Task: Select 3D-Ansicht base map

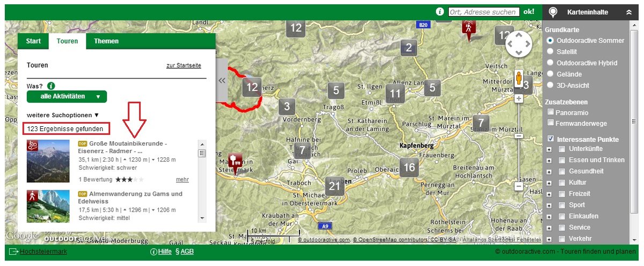Action: coord(550,85)
